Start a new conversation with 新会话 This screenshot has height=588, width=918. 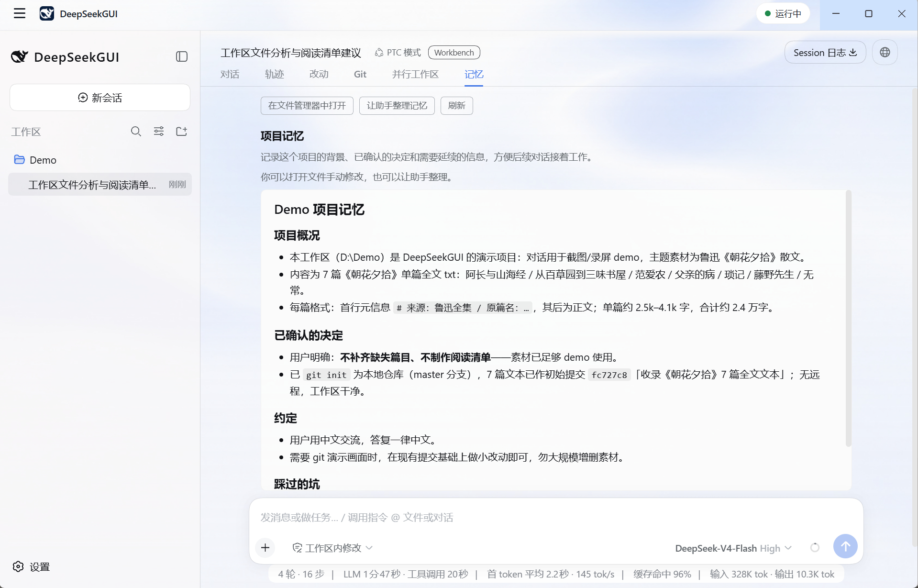pos(100,98)
